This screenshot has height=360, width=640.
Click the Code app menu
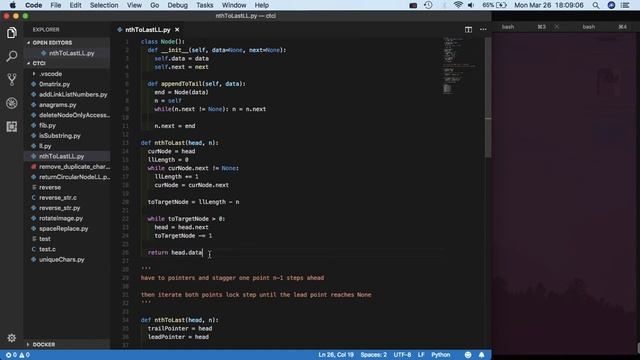tap(33, 5)
